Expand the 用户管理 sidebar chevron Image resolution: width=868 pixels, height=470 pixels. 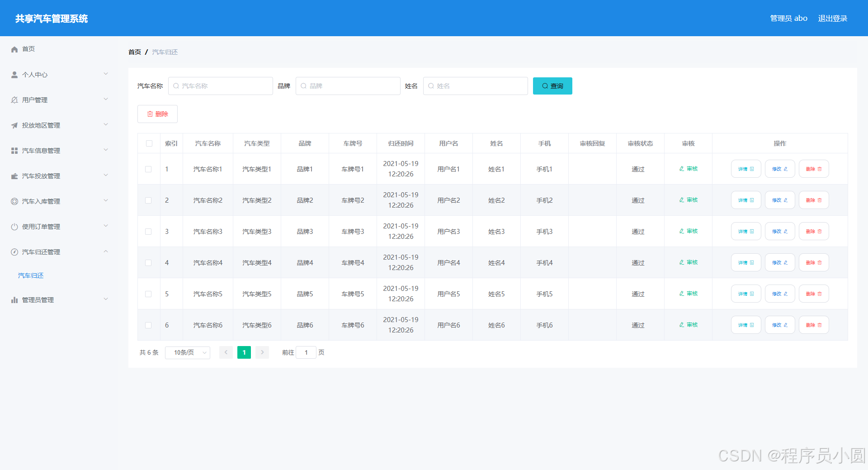point(106,99)
